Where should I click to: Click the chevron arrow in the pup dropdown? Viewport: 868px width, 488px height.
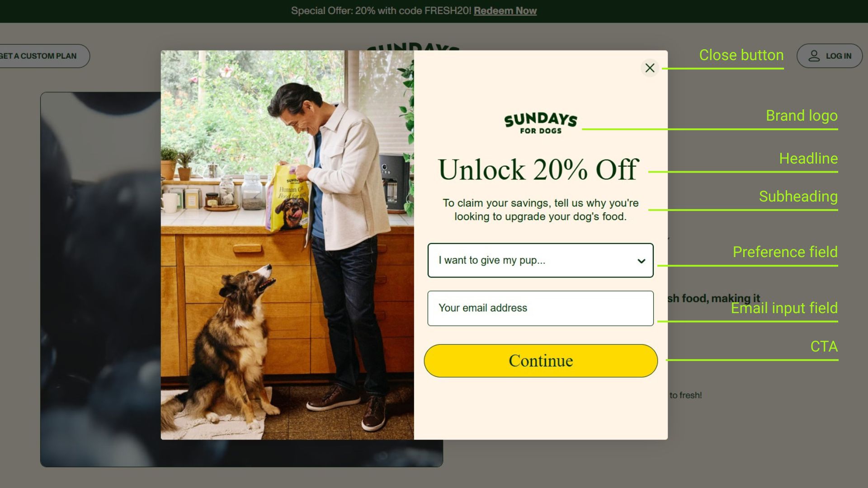click(x=641, y=261)
